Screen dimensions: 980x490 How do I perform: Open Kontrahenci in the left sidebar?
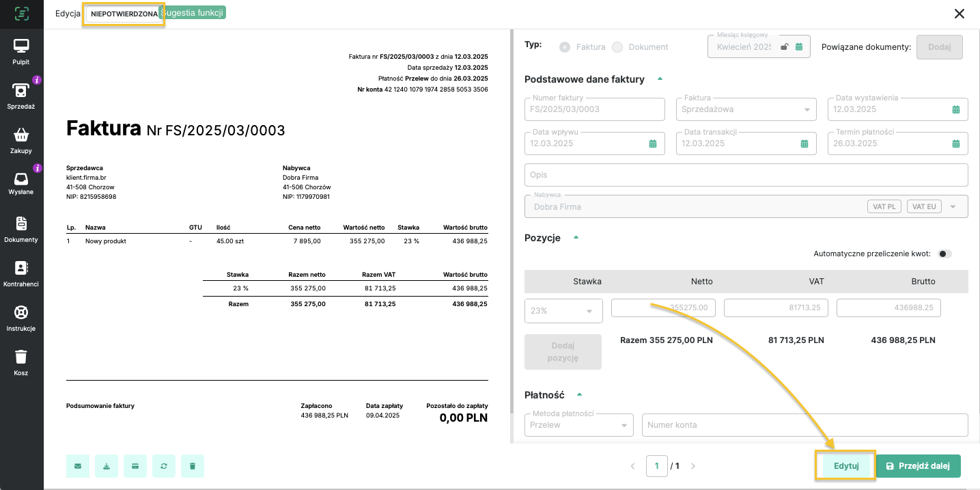[21, 273]
